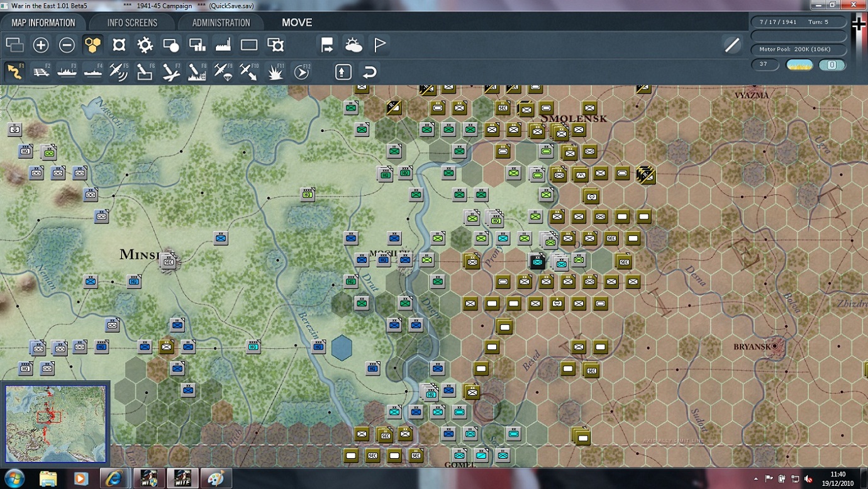Show hidden system tray icons
Screen dimensions: 868x489
757,479
